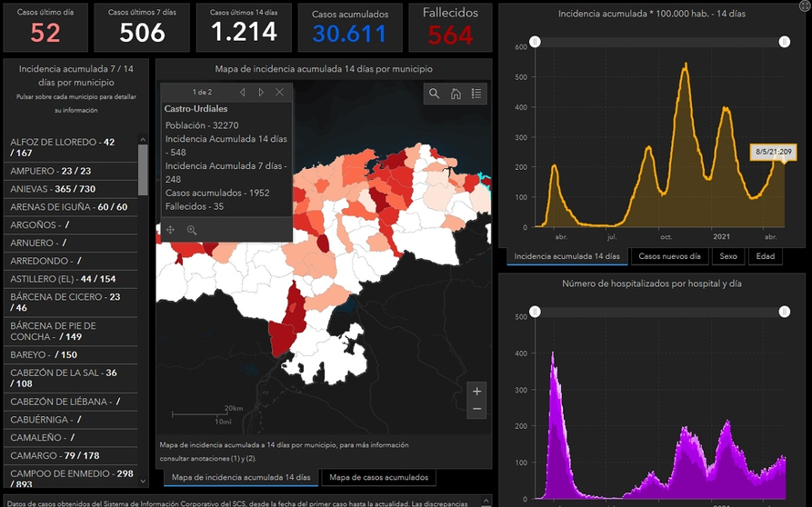Select BAREYO municipality row

(x=71, y=355)
